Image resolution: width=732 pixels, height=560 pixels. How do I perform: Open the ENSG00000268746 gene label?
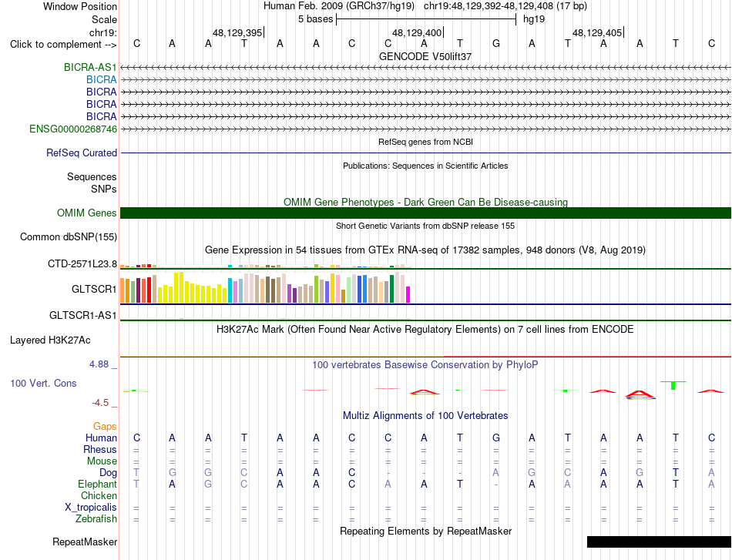coord(73,129)
